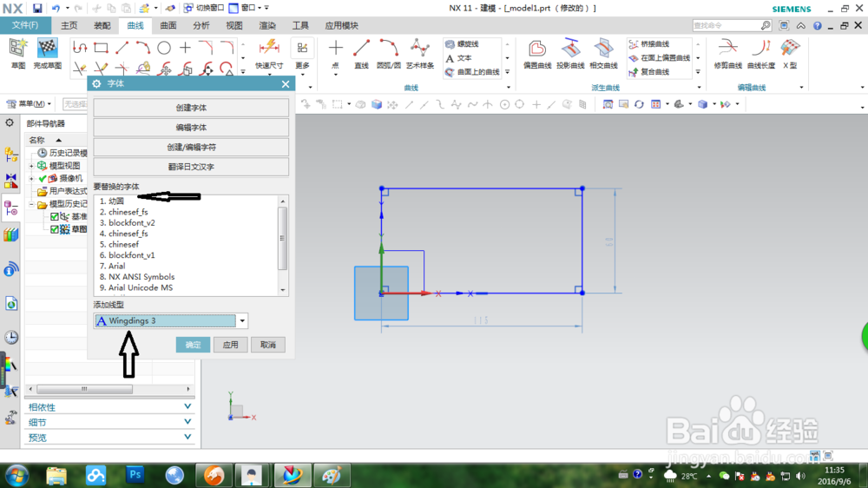Switch to the 装配 assembly tab
868x488 pixels.
point(102,25)
